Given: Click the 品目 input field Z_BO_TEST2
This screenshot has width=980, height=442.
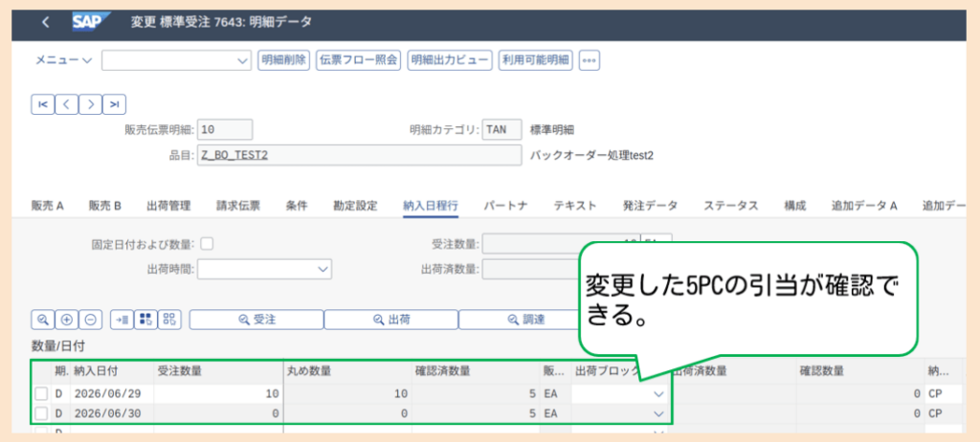Looking at the screenshot, I should click(359, 156).
